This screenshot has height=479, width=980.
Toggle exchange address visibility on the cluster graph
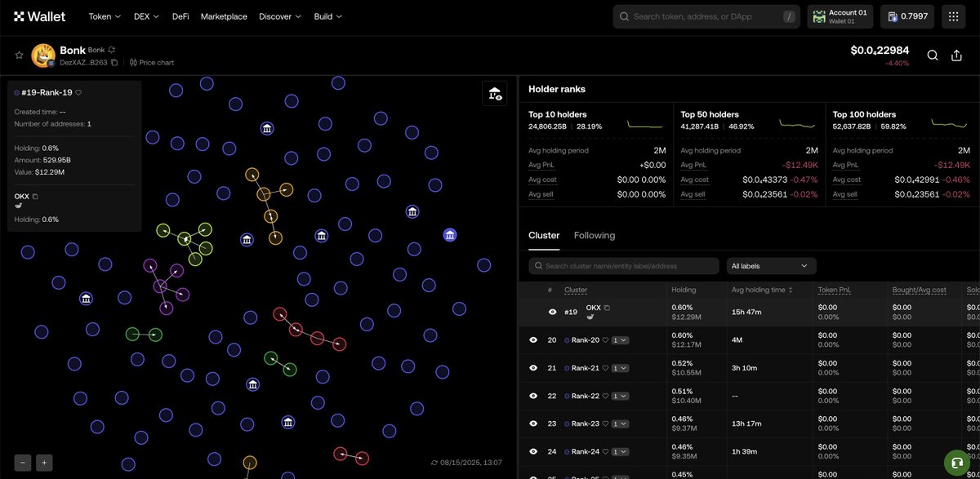(494, 94)
